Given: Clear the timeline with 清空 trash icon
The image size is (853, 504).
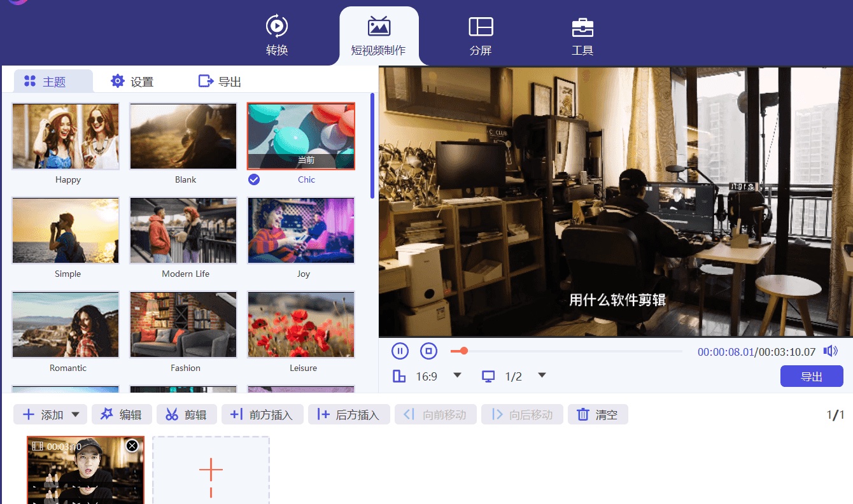Looking at the screenshot, I should (597, 414).
